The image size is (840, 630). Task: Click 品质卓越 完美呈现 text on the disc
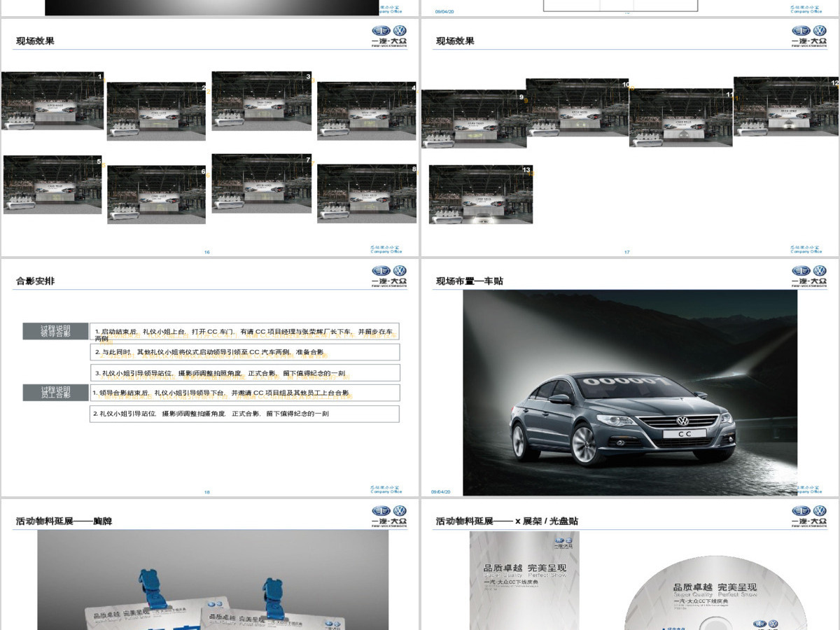pos(715,587)
